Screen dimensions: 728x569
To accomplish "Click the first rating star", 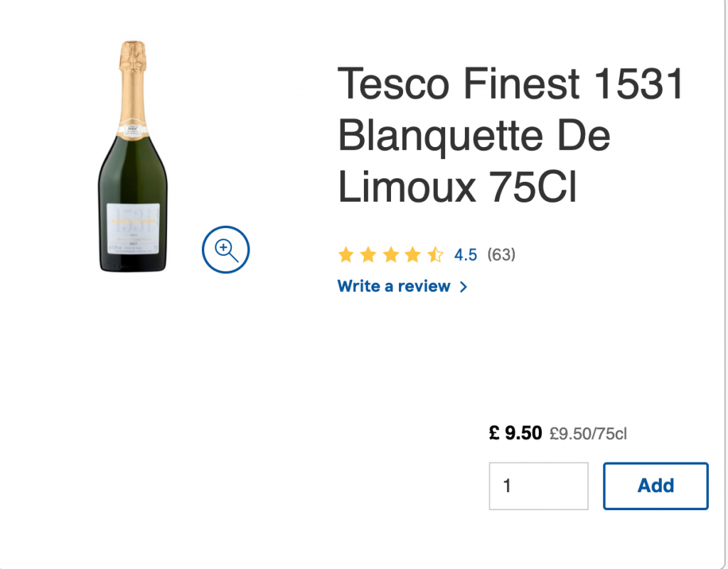I will [346, 254].
